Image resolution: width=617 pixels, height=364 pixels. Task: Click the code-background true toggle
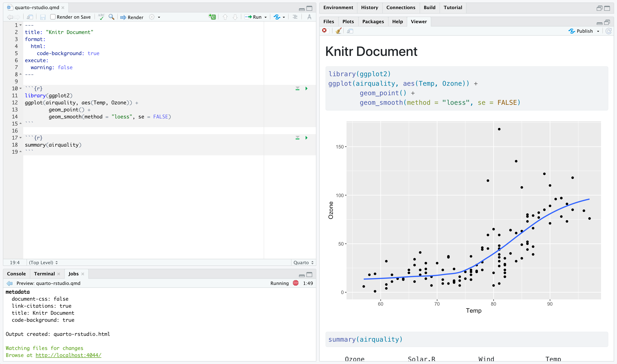point(93,53)
